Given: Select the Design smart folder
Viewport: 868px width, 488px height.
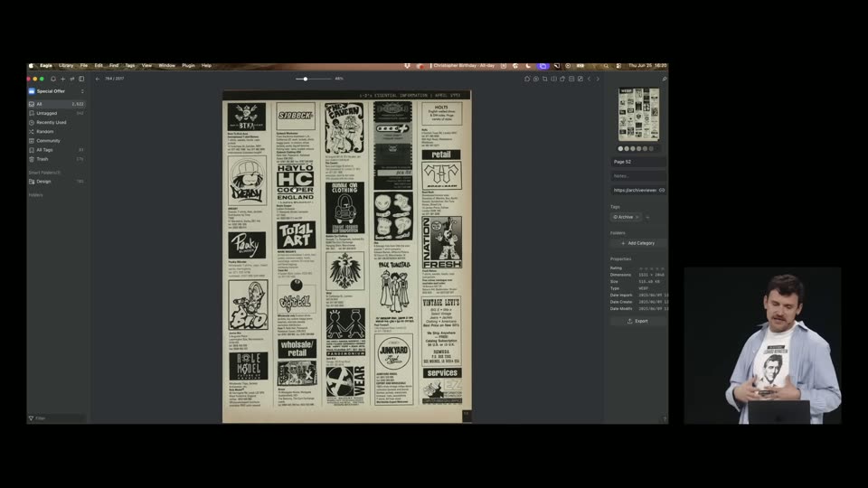Looking at the screenshot, I should click(56, 182).
